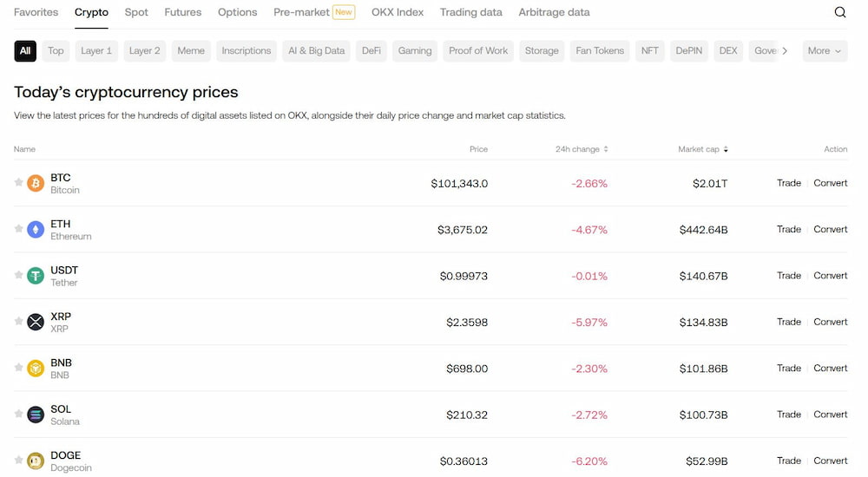Filter by Inscriptions category

247,51
